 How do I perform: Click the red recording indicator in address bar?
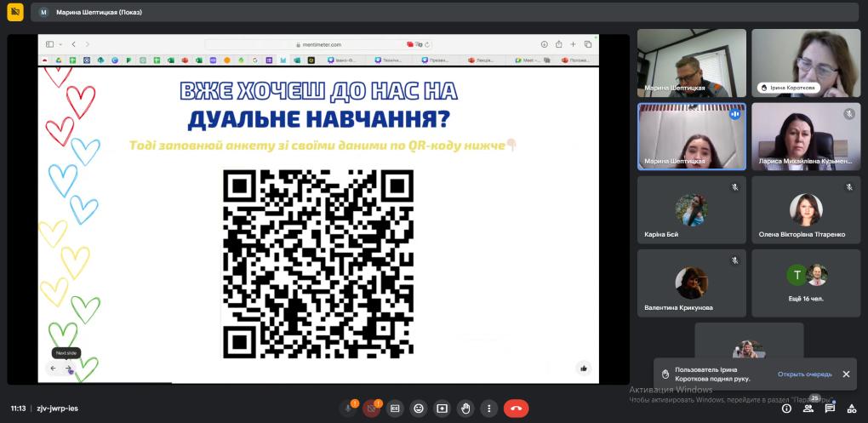(x=410, y=44)
